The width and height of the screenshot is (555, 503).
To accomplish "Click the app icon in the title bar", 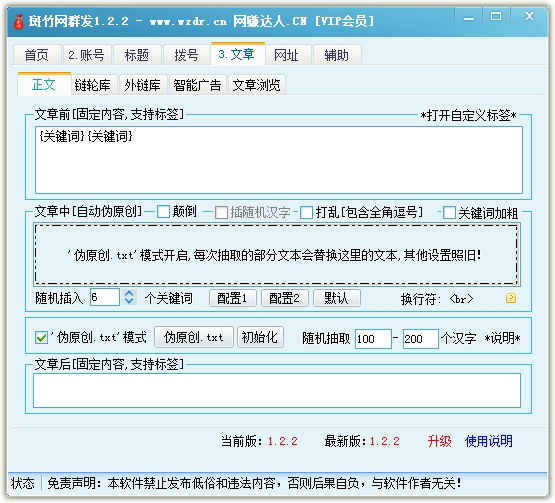I will click(18, 22).
